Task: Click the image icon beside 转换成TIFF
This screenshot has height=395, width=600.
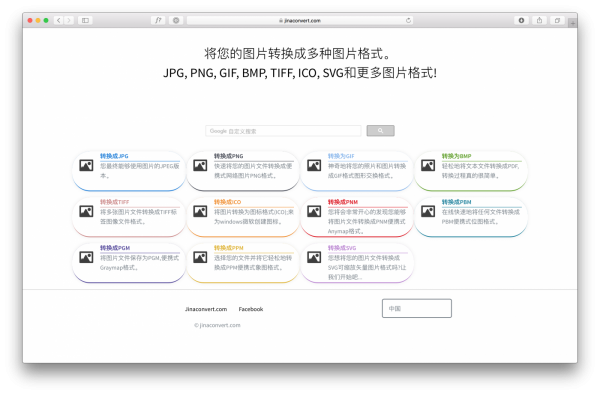Action: 86,211
